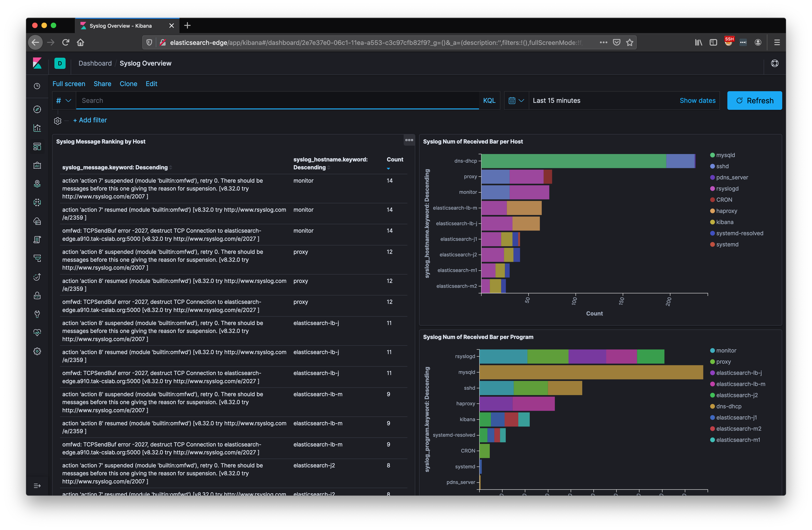Open panel options menu on ranking table
Viewport: 812px width, 530px height.
(x=409, y=140)
